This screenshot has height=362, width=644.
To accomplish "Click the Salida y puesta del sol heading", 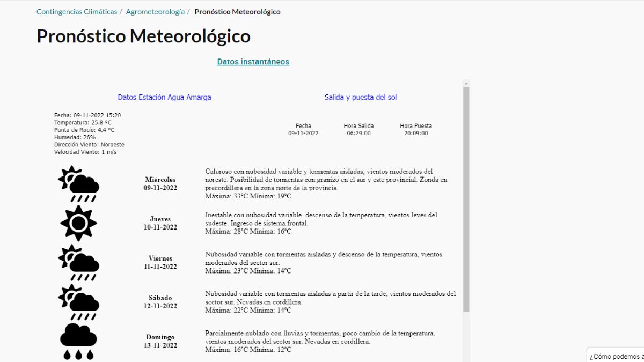I will [x=361, y=97].
